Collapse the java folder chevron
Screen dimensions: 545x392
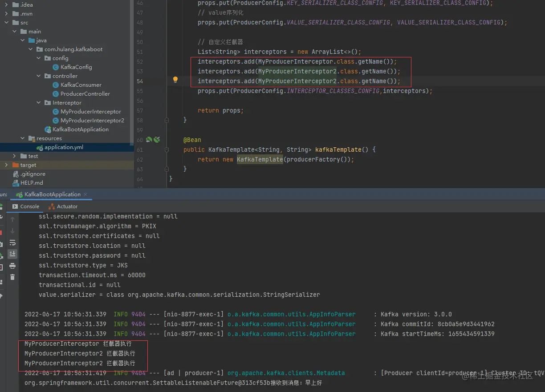[x=22, y=40]
